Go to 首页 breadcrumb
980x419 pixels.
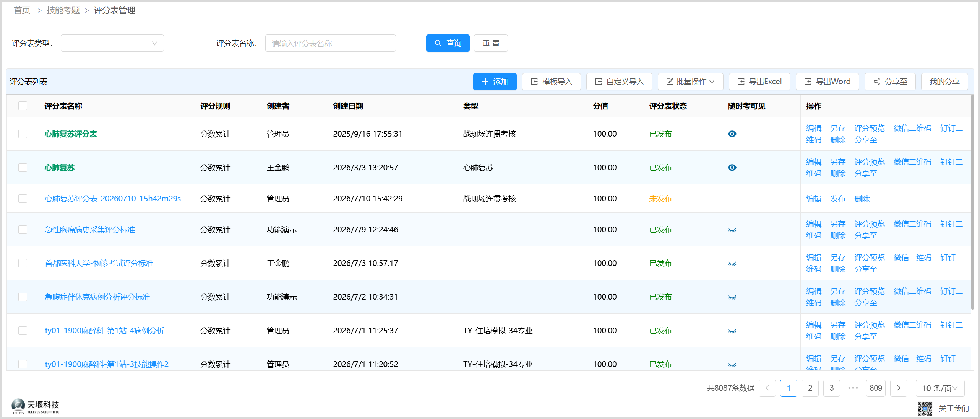pos(22,10)
